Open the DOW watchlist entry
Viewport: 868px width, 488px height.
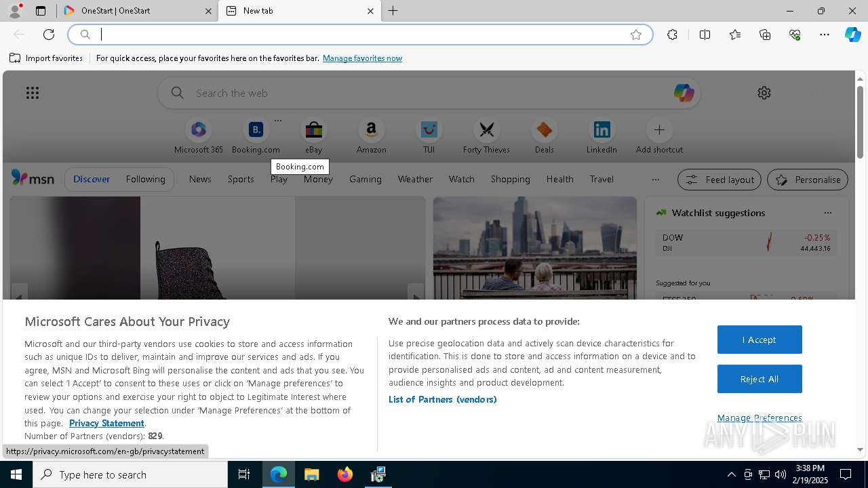[746, 243]
